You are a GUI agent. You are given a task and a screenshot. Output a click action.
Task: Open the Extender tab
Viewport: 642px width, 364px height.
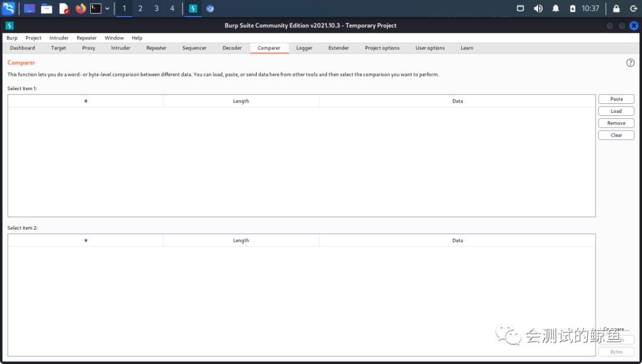[x=339, y=48]
